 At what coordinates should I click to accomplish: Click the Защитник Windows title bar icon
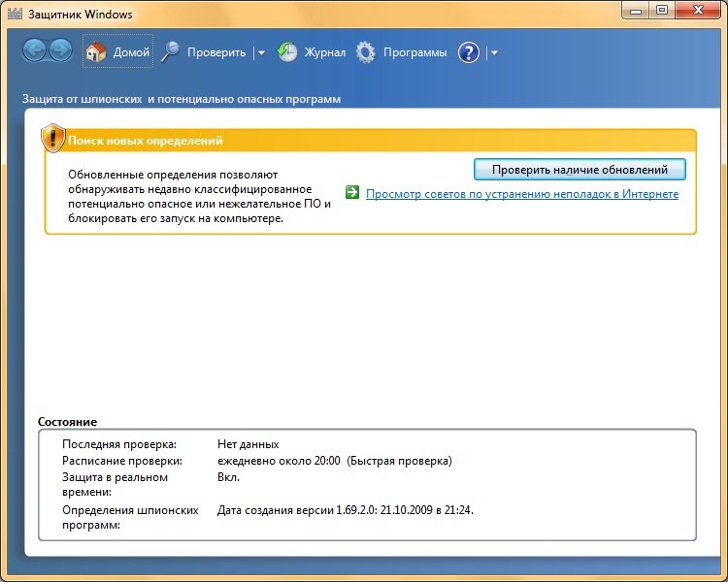coord(15,15)
